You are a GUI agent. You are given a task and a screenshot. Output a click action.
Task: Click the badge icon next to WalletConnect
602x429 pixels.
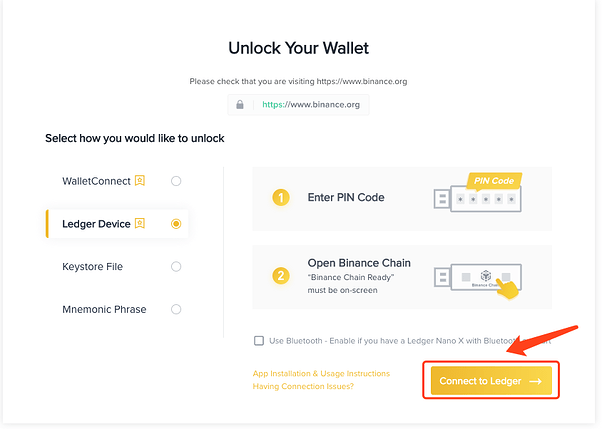(140, 181)
